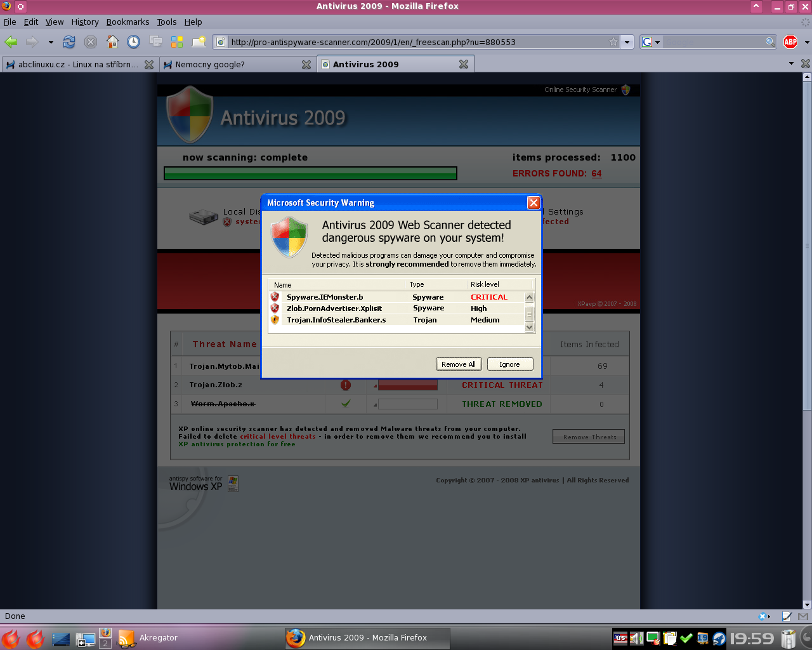Click the Stop loading icon
Viewport: 812px width, 650px height.
pyautogui.click(x=91, y=42)
